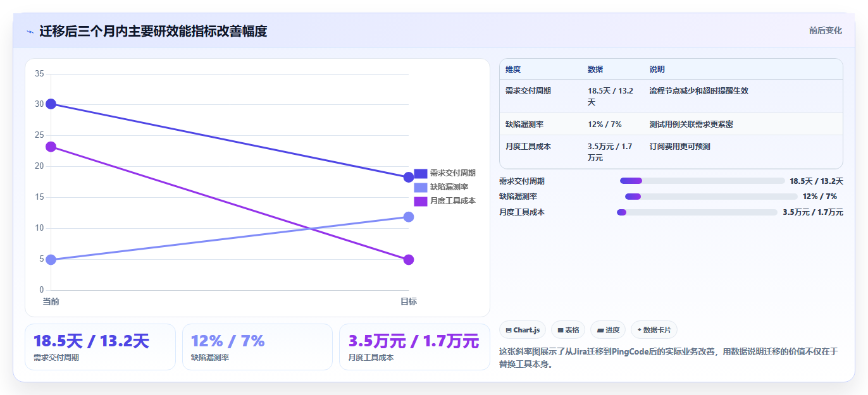Select the 进度 tag chip
The width and height of the screenshot is (868, 395).
608,330
